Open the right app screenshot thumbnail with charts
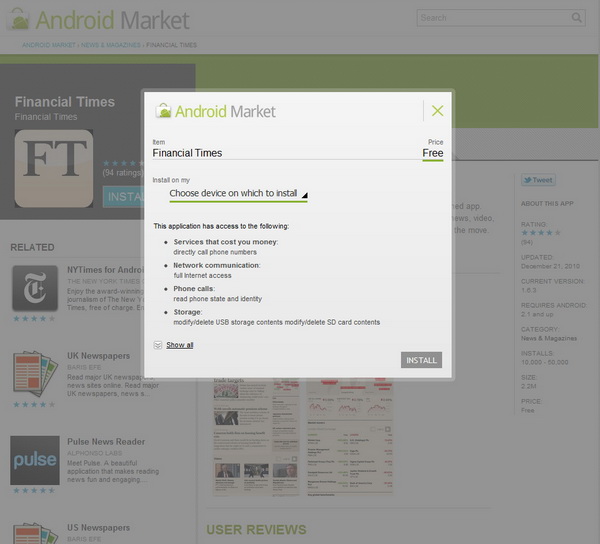The image size is (600, 544). 350,437
